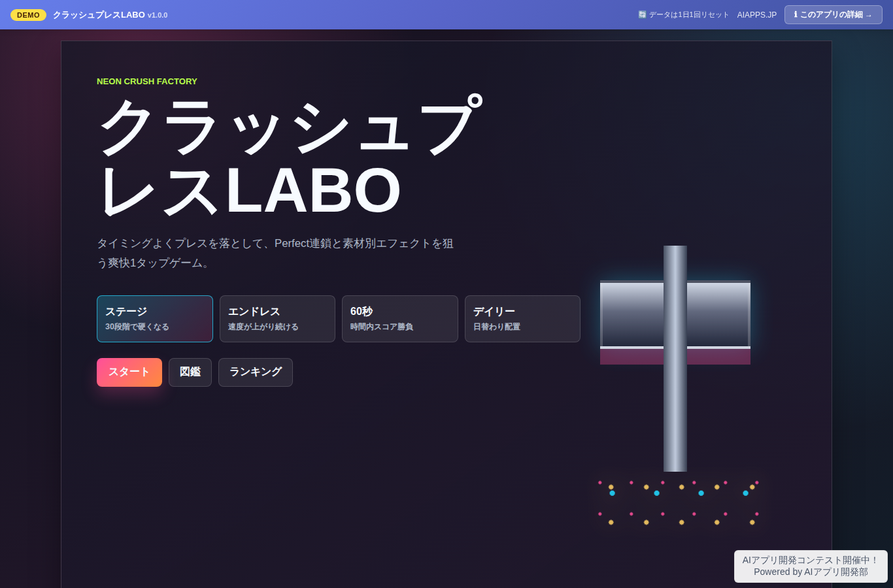Viewport: 893px width, 588px height.
Task: Click the large クラッシュプレスLABO heading
Action: [290, 157]
